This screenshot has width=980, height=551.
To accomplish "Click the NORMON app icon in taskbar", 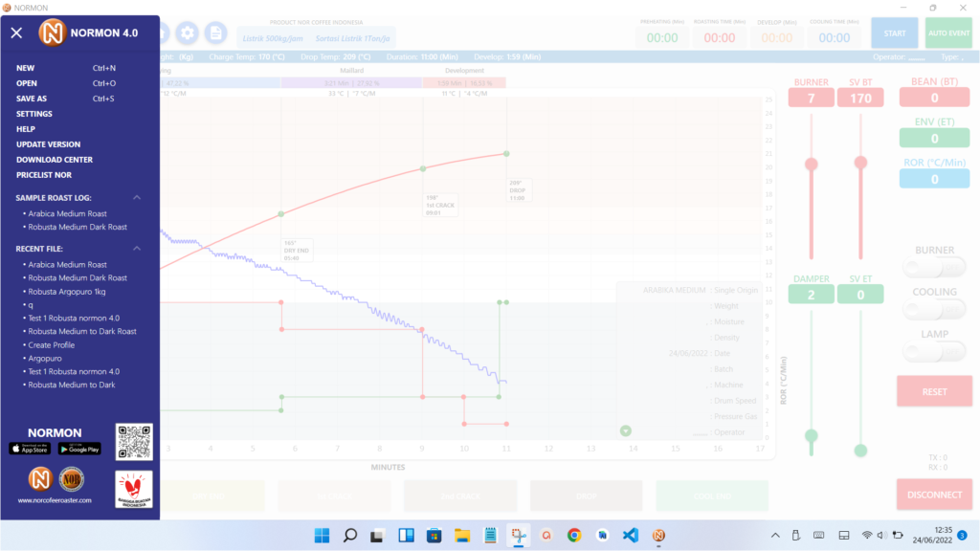I will (x=658, y=536).
